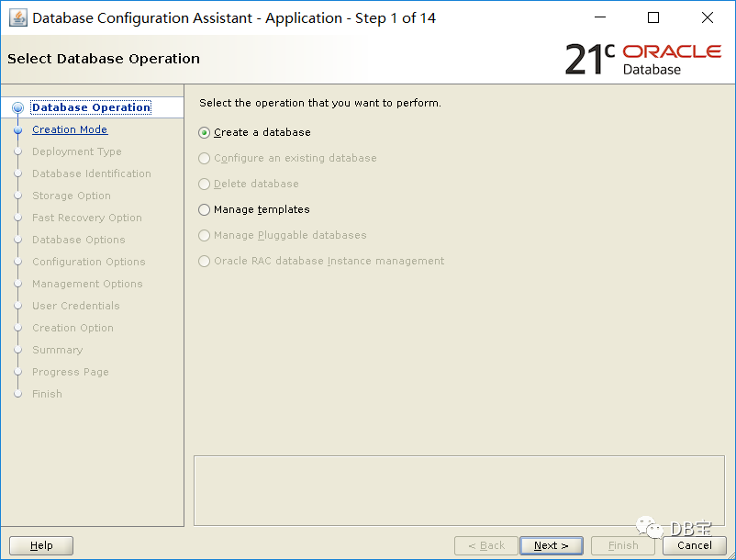Viewport: 736px width, 560px height.
Task: Maximize the Database Configuration Assistant window
Action: (x=652, y=17)
